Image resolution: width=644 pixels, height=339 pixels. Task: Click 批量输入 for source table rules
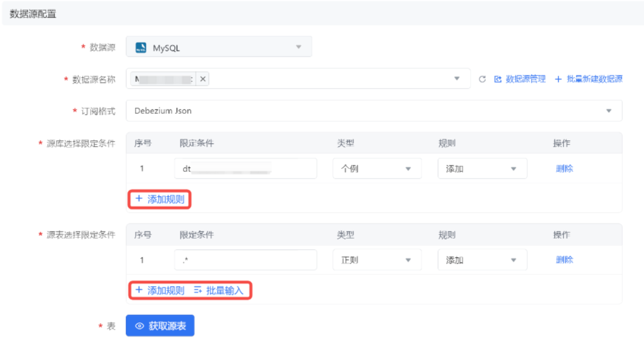pyautogui.click(x=219, y=290)
